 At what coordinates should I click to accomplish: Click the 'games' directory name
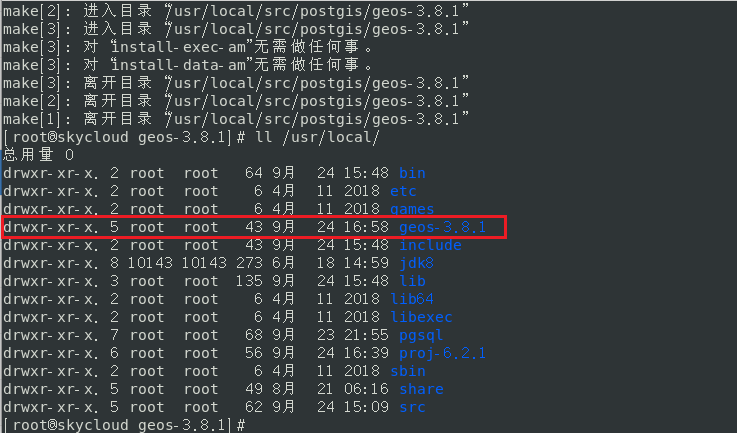(412, 209)
